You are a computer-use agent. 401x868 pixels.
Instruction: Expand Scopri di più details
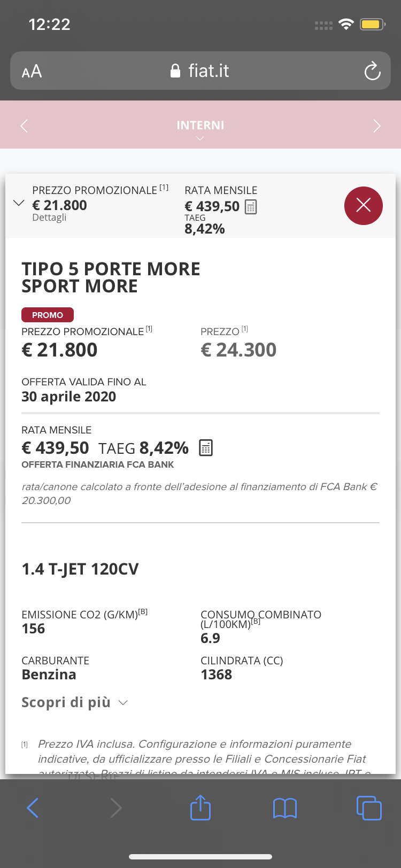click(75, 702)
